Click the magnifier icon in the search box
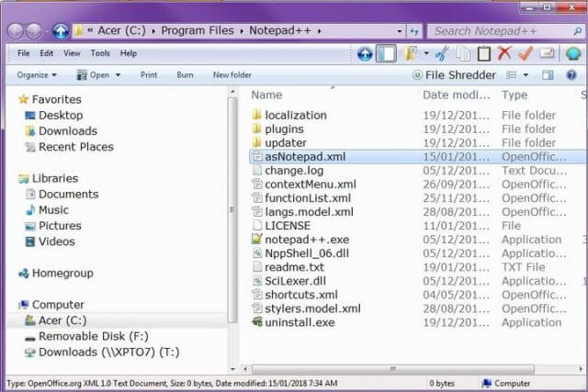This screenshot has height=392, width=588. click(578, 31)
